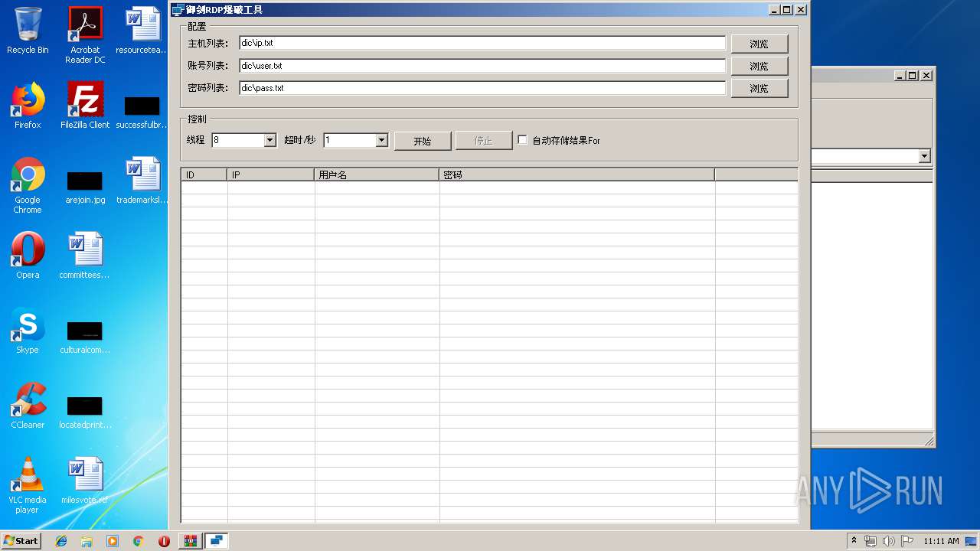Browse for the password list file

pyautogui.click(x=759, y=88)
